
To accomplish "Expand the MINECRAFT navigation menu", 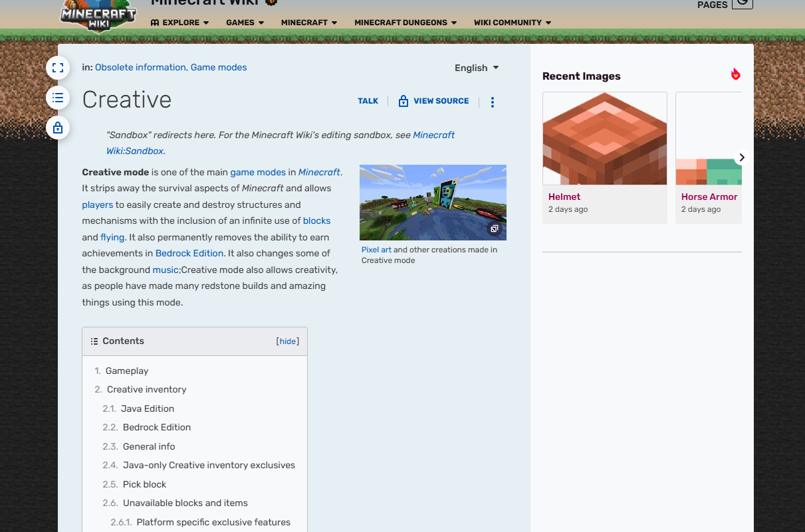I will [309, 23].
